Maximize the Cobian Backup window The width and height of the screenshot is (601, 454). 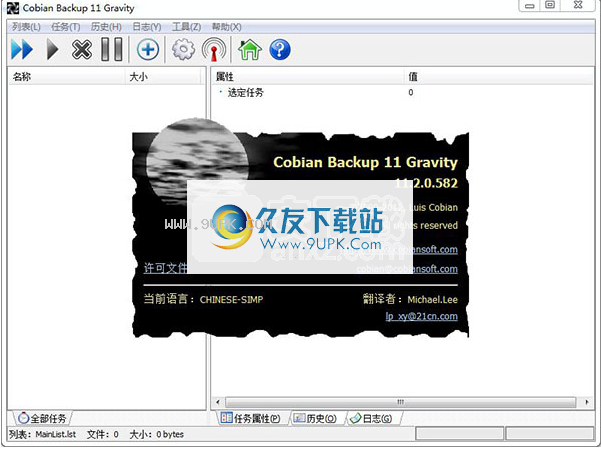pos(550,6)
